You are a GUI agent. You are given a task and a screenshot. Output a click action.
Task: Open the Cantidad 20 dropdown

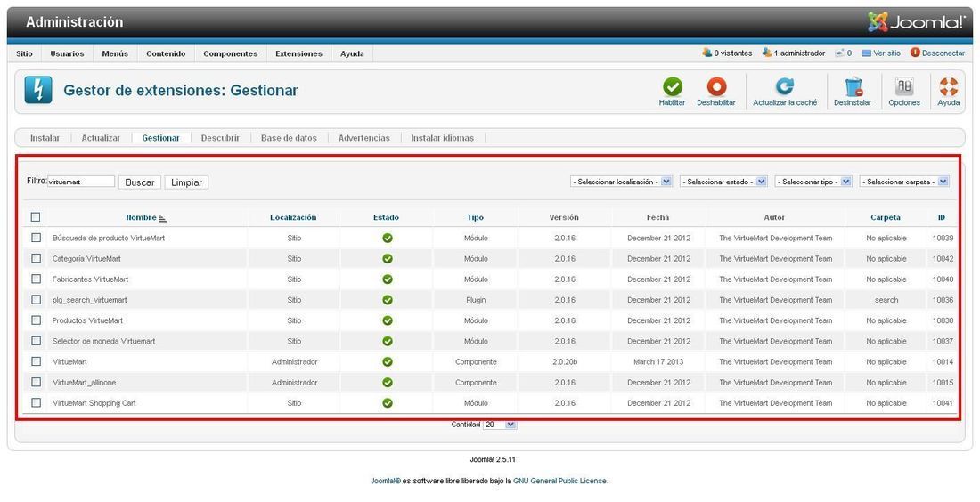[500, 425]
